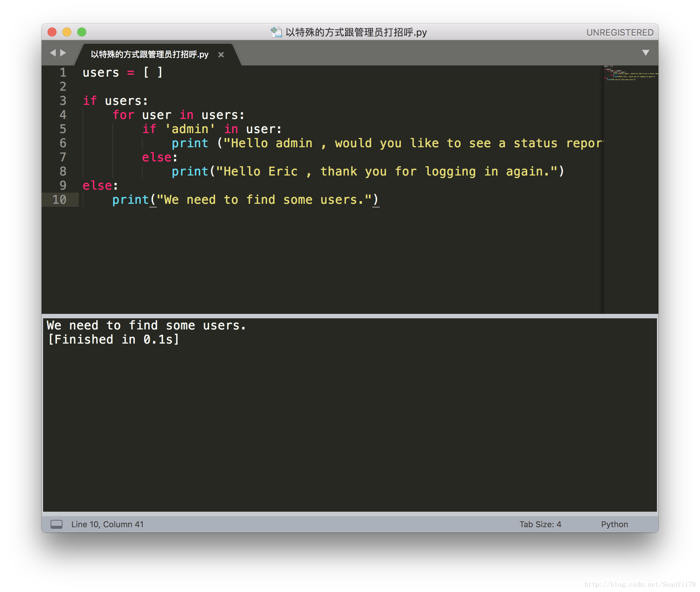Click the file icon in title bar
Screen dimensions: 700x592
[x=276, y=32]
